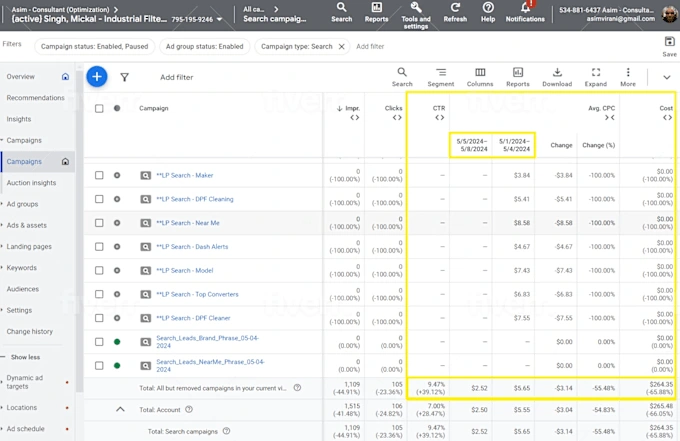Open Change history in the sidebar

[29, 332]
